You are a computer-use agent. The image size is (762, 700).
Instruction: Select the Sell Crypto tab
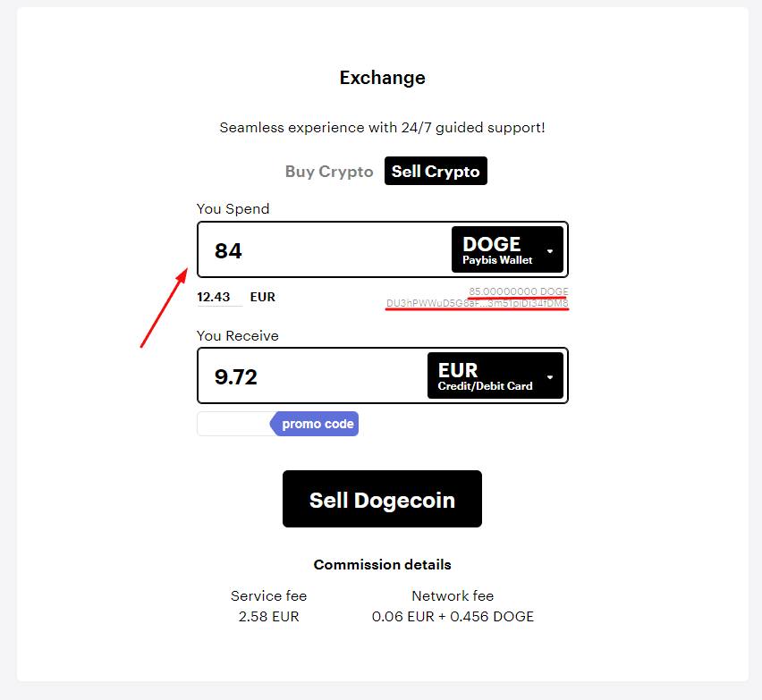click(x=436, y=171)
